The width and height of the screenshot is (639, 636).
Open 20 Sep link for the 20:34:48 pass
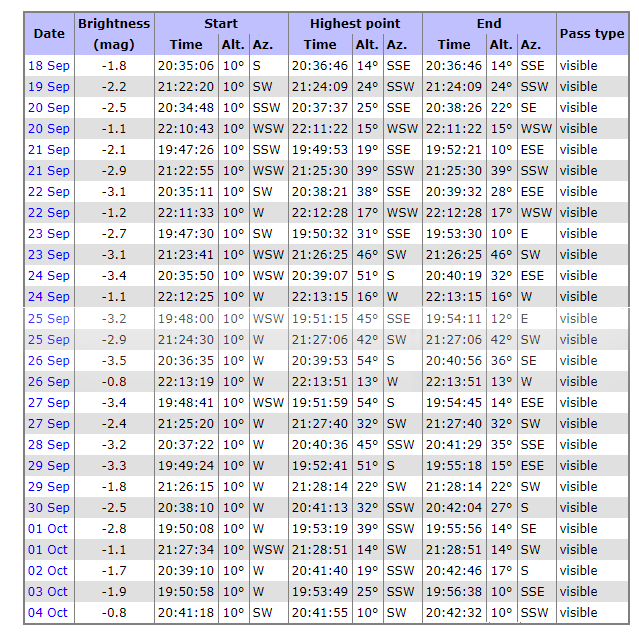[x=48, y=108]
